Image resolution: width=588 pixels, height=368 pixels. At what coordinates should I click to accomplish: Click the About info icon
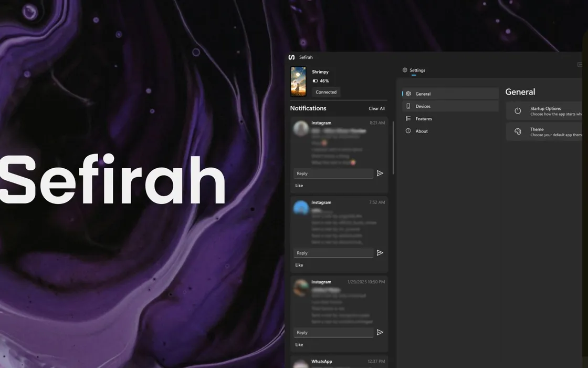point(408,131)
